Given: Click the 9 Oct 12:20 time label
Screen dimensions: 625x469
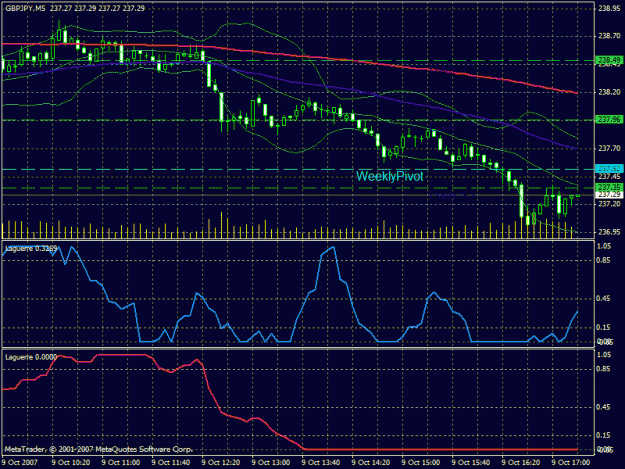Looking at the screenshot, I should [x=221, y=462].
